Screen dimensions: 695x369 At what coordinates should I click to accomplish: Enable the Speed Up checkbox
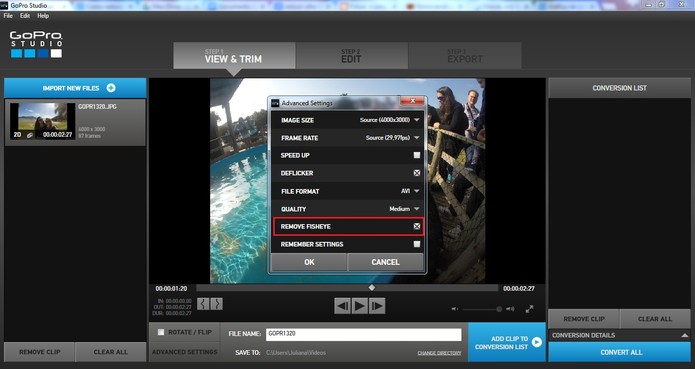417,155
